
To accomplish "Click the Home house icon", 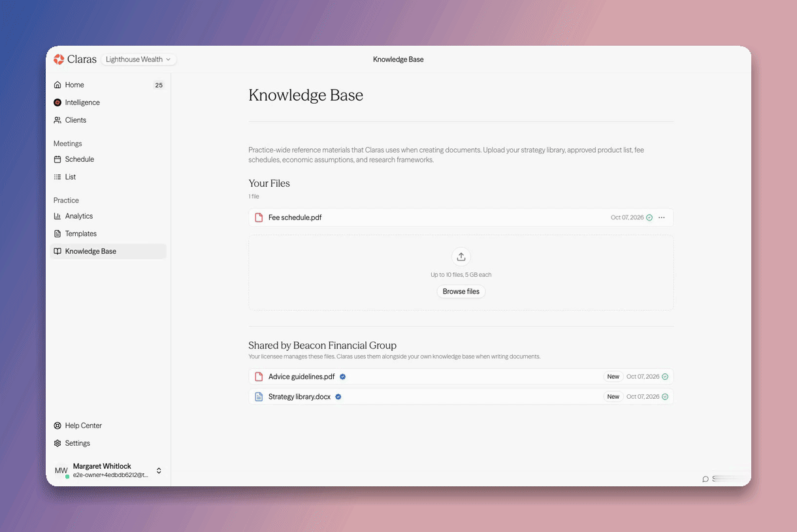I will click(57, 85).
